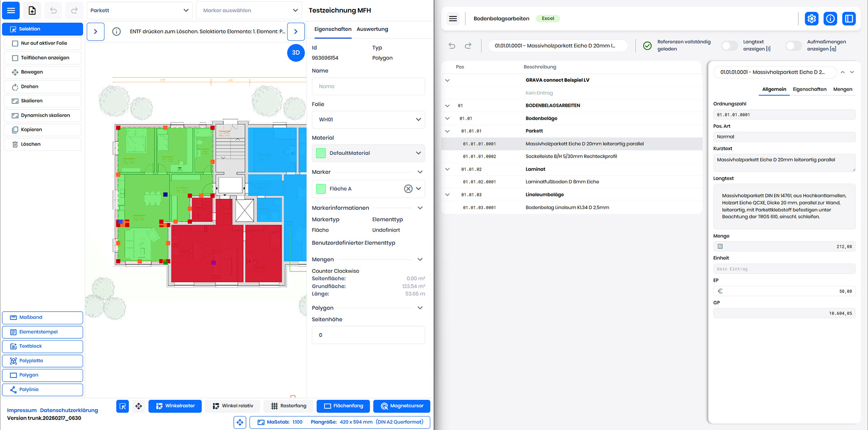This screenshot has width=868, height=430.
Task: Go to previous position with up chevron
Action: [x=843, y=72]
